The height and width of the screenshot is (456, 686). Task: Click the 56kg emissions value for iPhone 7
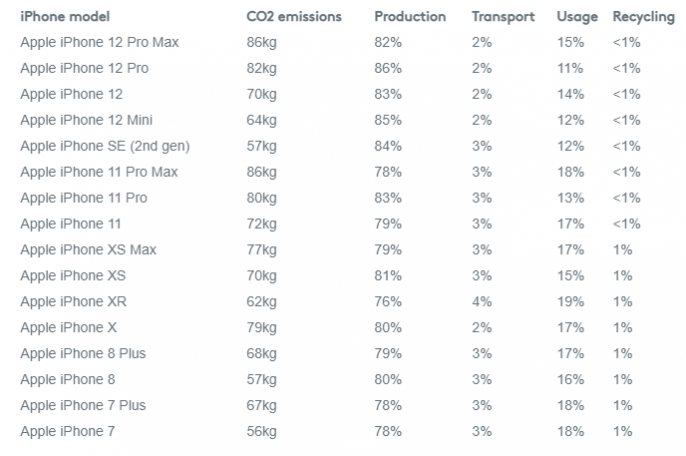click(x=263, y=431)
